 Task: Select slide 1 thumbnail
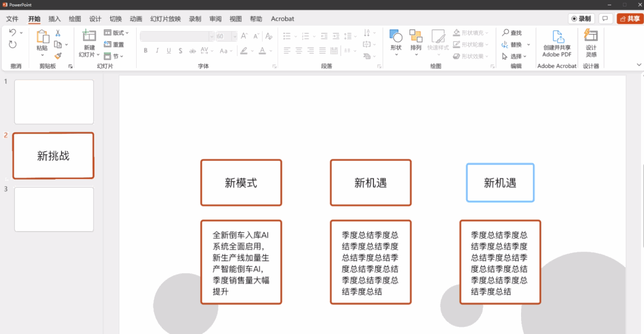54,102
